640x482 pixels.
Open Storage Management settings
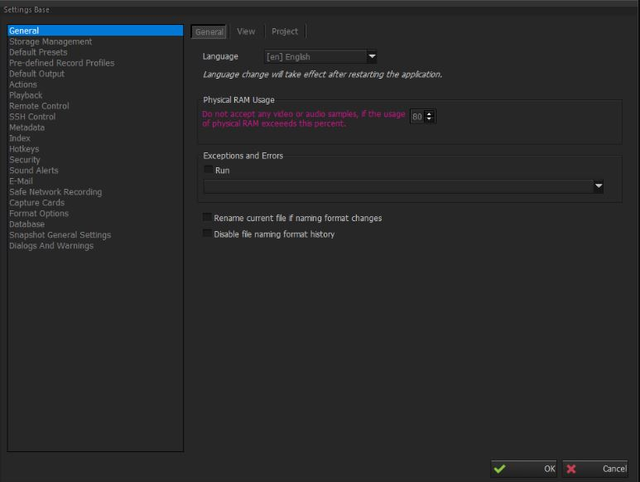(51, 42)
